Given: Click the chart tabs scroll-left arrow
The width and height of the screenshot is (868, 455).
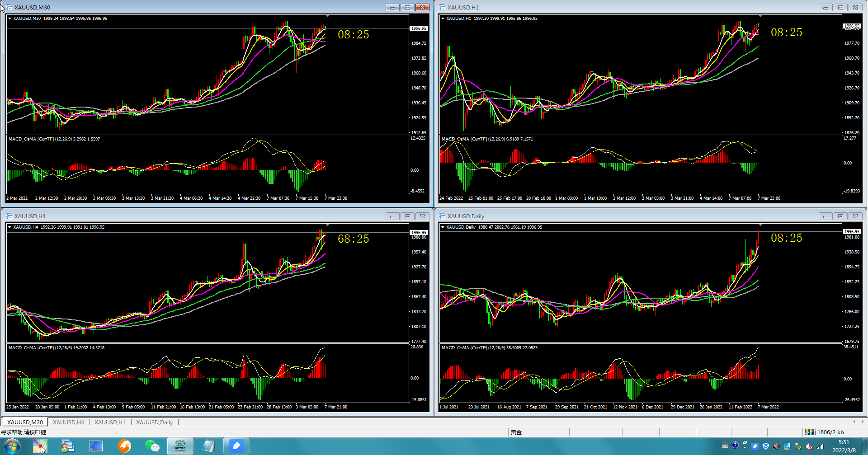Looking at the screenshot, I should click(x=854, y=422).
